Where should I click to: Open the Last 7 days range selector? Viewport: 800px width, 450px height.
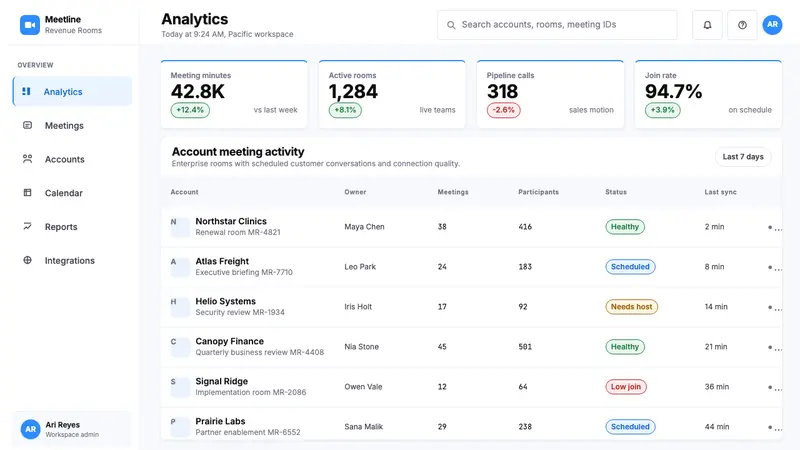743,157
